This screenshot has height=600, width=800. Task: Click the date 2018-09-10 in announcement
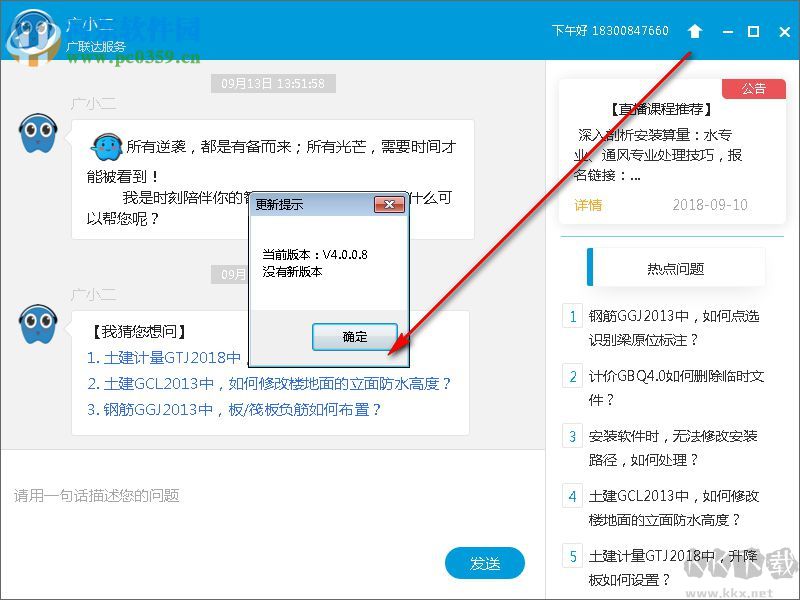pyautogui.click(x=710, y=205)
